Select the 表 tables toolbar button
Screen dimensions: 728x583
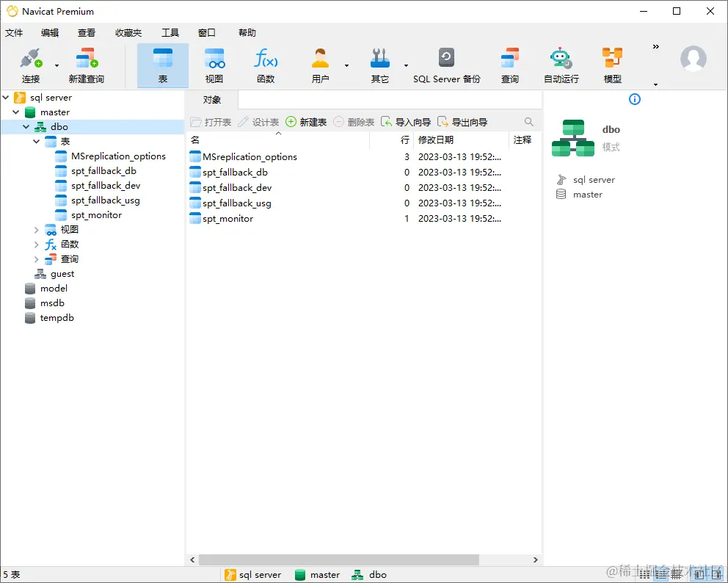point(162,65)
